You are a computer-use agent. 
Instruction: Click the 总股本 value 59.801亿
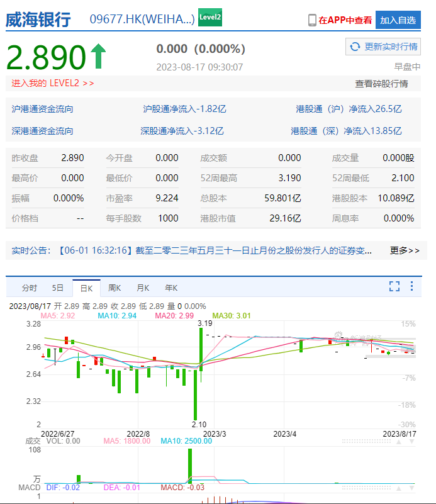(x=282, y=198)
